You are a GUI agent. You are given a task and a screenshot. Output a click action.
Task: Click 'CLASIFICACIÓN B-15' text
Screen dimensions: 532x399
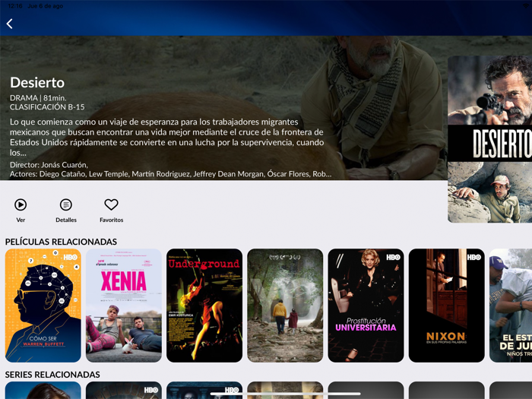point(47,107)
